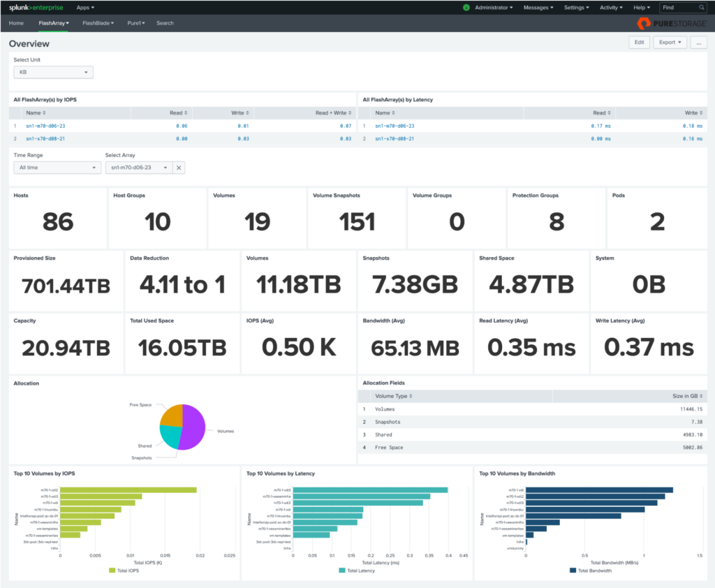Click the Protection Groups 8 value
Screen dimensions: 715x588
(x=556, y=222)
